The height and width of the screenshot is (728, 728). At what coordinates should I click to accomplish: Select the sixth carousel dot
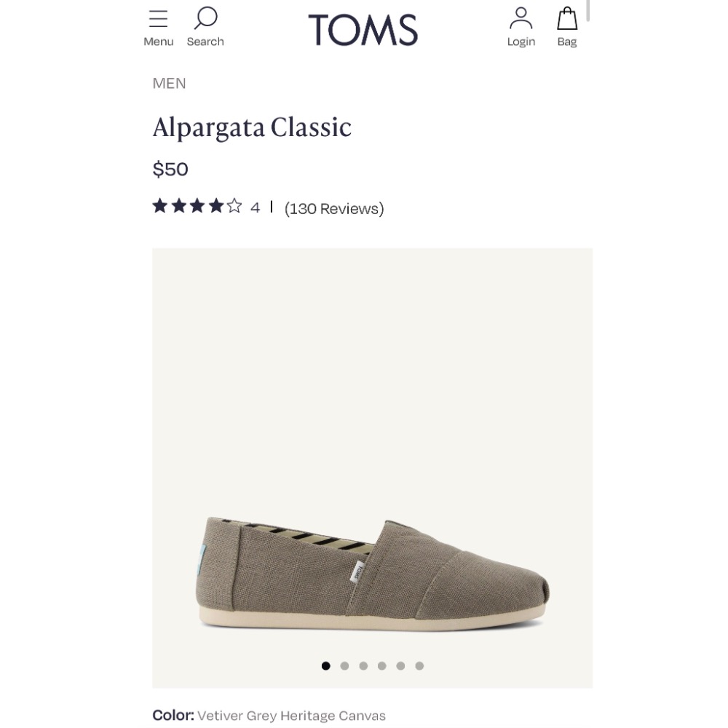[419, 665]
